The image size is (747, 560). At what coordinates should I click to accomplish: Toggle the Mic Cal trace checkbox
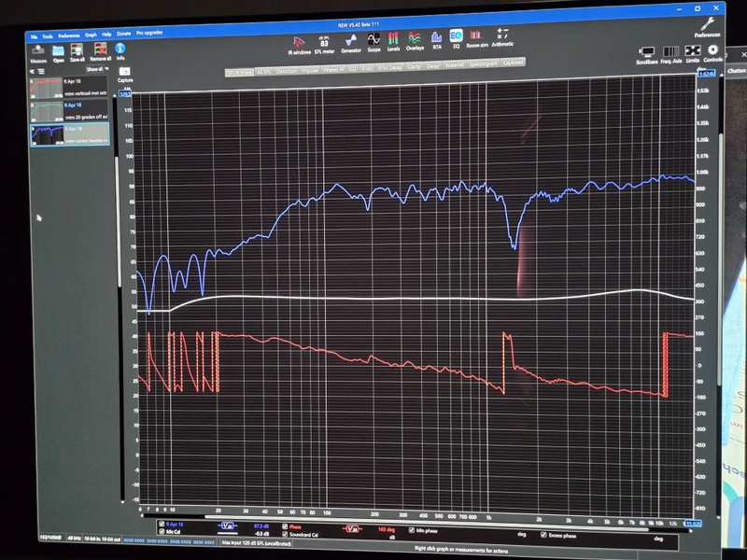tap(162, 531)
